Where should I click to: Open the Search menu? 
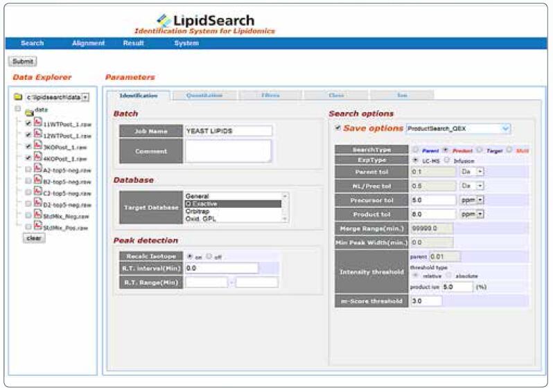[x=32, y=43]
